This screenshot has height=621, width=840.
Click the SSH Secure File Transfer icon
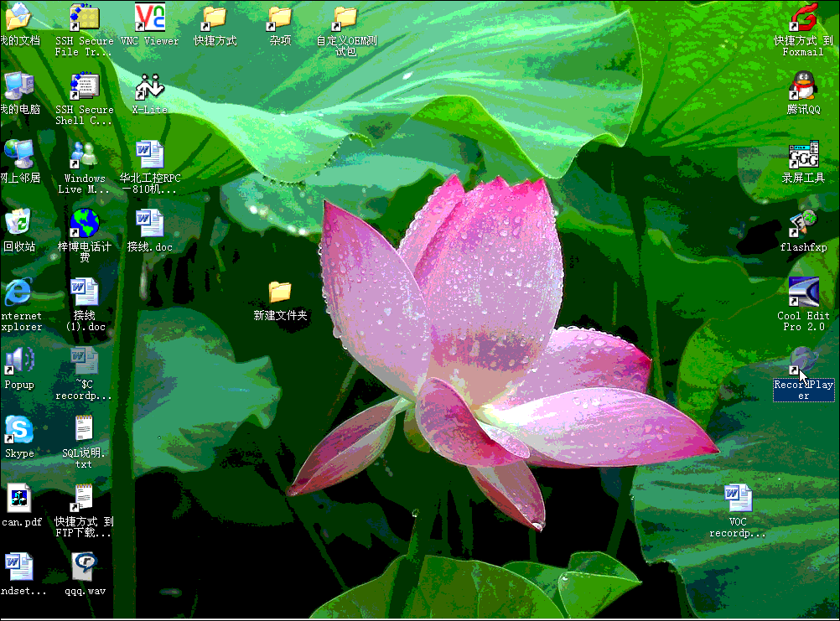tap(84, 18)
